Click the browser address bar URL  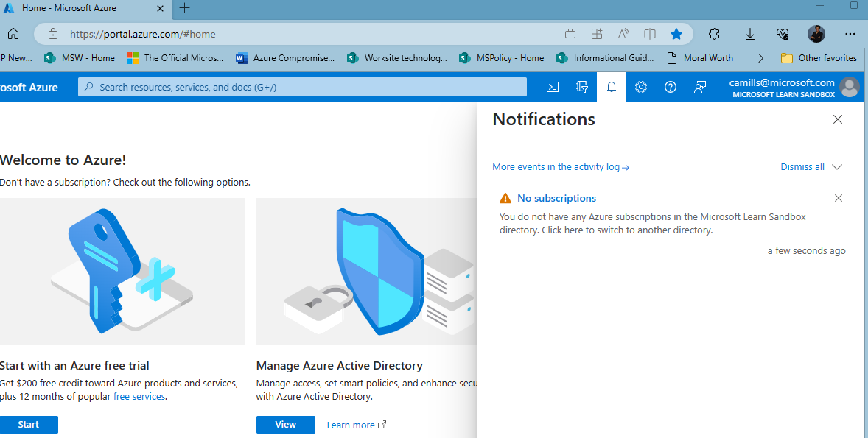[x=143, y=34]
